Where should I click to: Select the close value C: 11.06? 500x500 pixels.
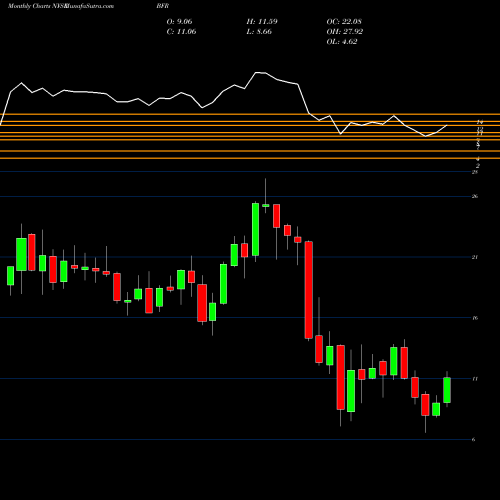pos(181,31)
